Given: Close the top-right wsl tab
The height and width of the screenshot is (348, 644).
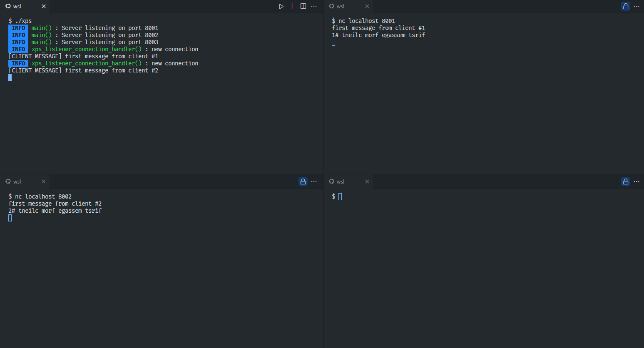Looking at the screenshot, I should pyautogui.click(x=367, y=6).
